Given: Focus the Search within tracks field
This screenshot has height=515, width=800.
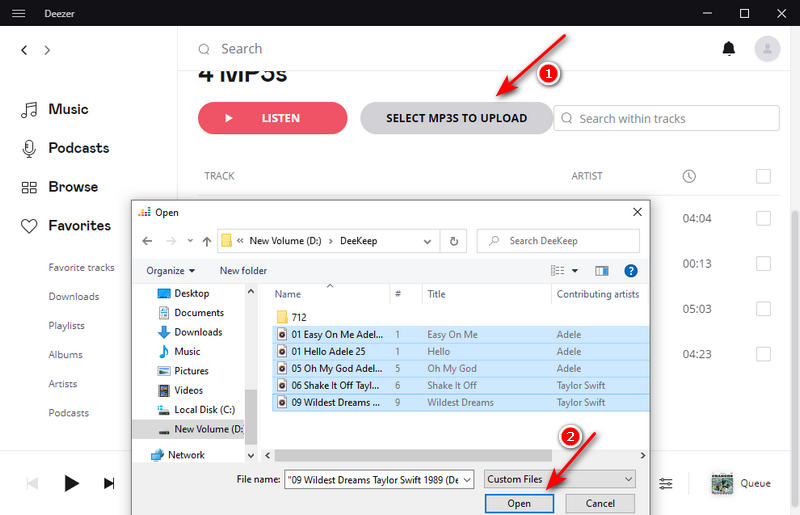Looking at the screenshot, I should (x=666, y=118).
